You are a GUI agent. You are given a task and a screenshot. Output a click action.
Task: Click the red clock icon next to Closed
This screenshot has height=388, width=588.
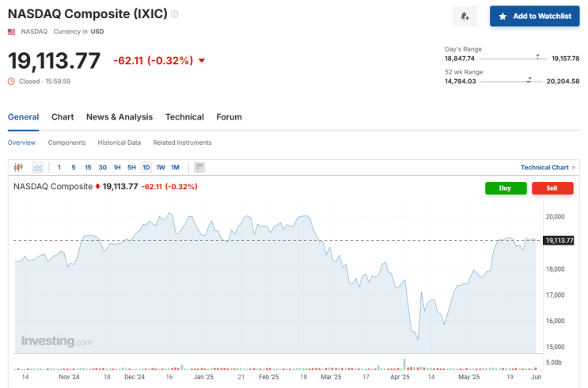tap(11, 81)
